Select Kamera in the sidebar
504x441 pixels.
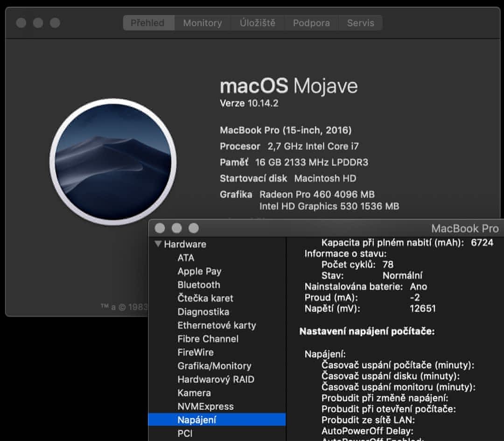click(x=194, y=393)
